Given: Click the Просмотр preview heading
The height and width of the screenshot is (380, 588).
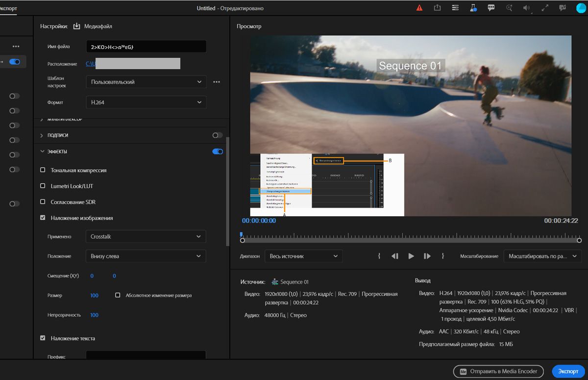Looking at the screenshot, I should (x=249, y=26).
